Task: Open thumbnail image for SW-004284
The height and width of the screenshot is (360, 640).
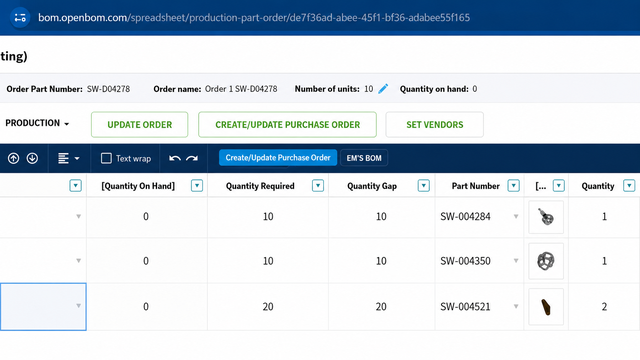Action: (x=546, y=217)
